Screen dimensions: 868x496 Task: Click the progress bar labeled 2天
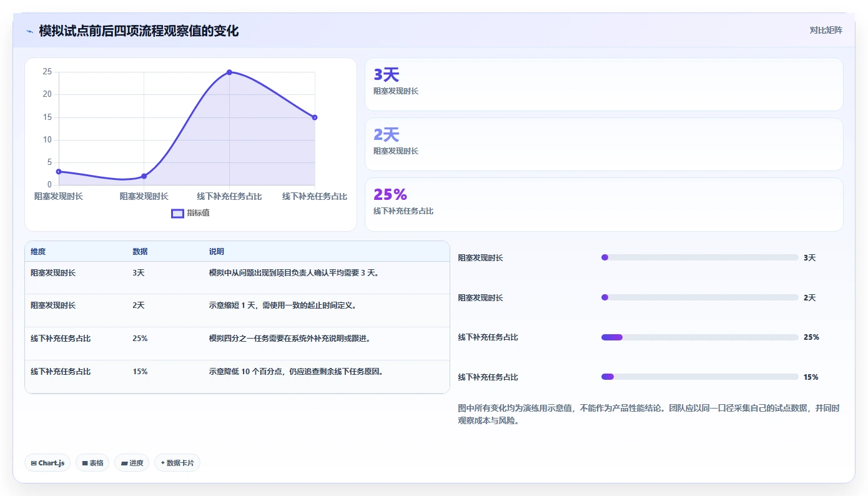[x=700, y=297]
